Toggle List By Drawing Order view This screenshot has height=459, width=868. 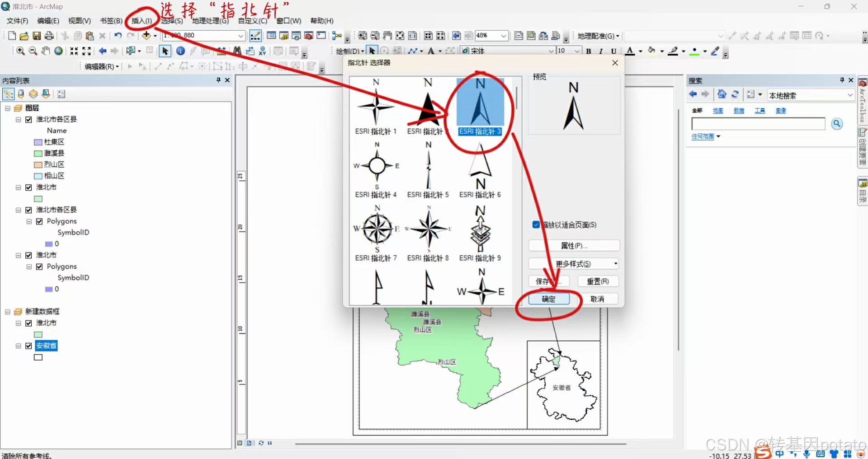[8, 94]
